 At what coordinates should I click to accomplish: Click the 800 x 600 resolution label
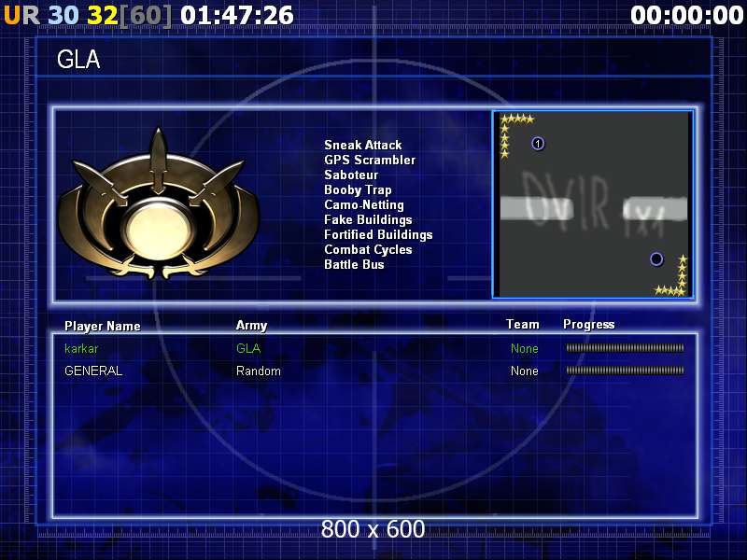373,528
